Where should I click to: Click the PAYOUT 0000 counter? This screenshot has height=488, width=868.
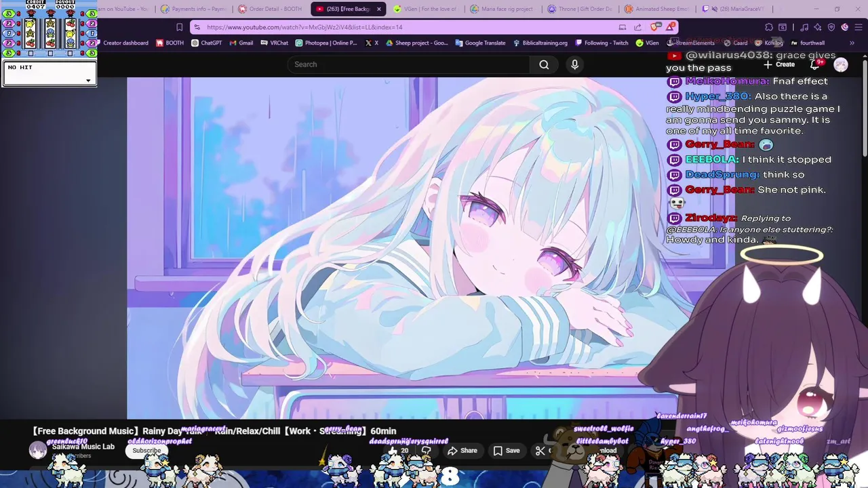click(65, 5)
